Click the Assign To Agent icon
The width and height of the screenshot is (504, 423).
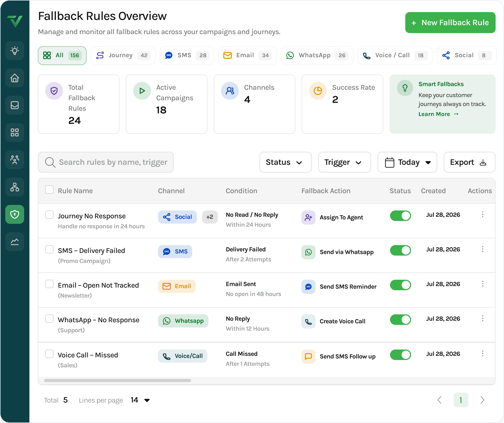point(308,218)
